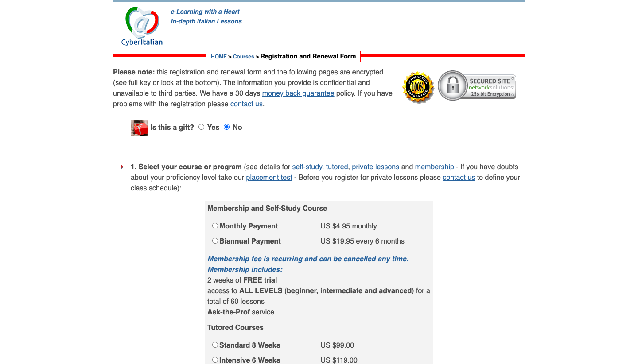Go to HOME in breadcrumb
Image resolution: width=638 pixels, height=364 pixels.
coord(218,57)
